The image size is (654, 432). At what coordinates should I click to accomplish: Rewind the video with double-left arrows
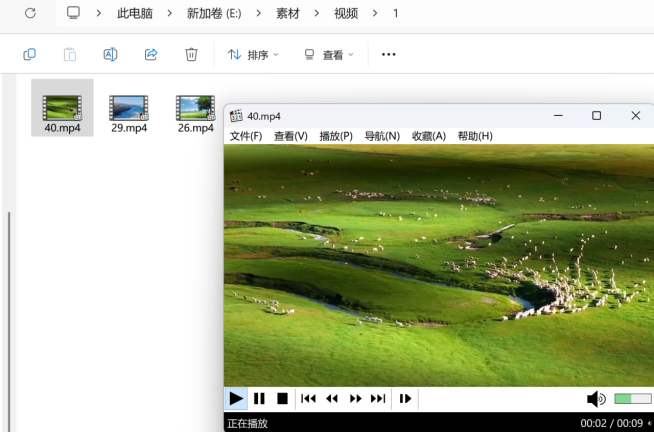(x=332, y=399)
